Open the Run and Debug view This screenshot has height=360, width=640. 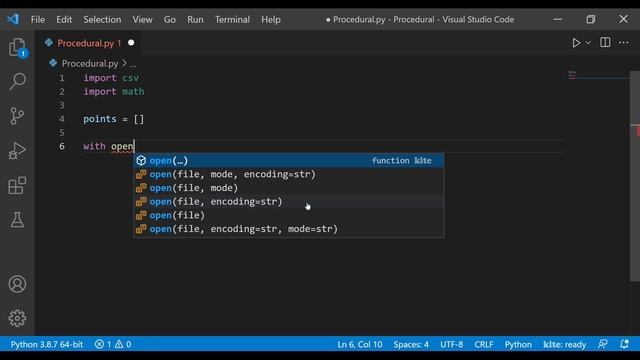click(x=17, y=151)
